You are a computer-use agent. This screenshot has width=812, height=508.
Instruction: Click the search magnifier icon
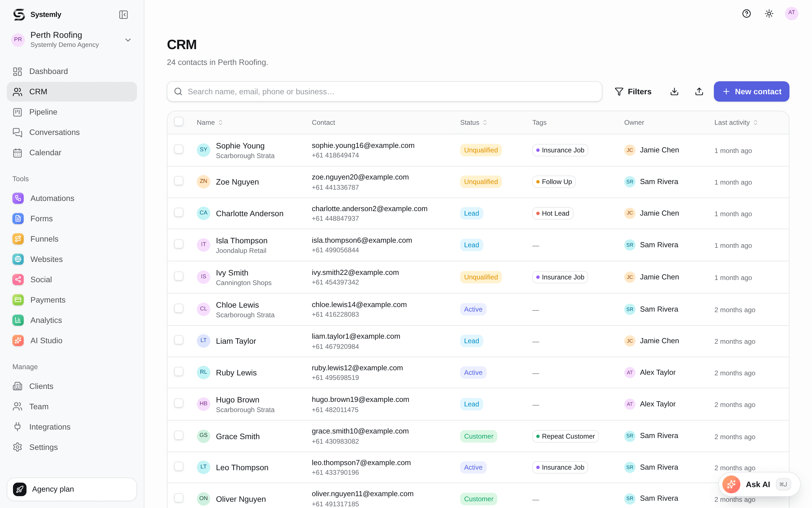point(178,91)
